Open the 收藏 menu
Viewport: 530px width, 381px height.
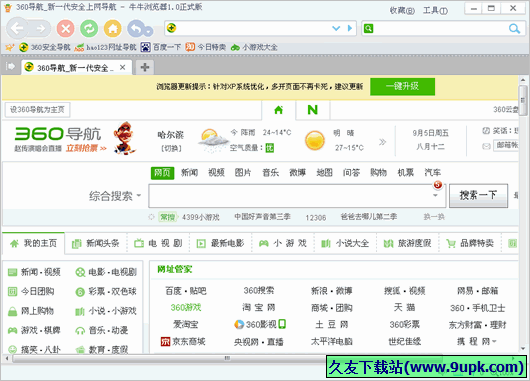(402, 11)
